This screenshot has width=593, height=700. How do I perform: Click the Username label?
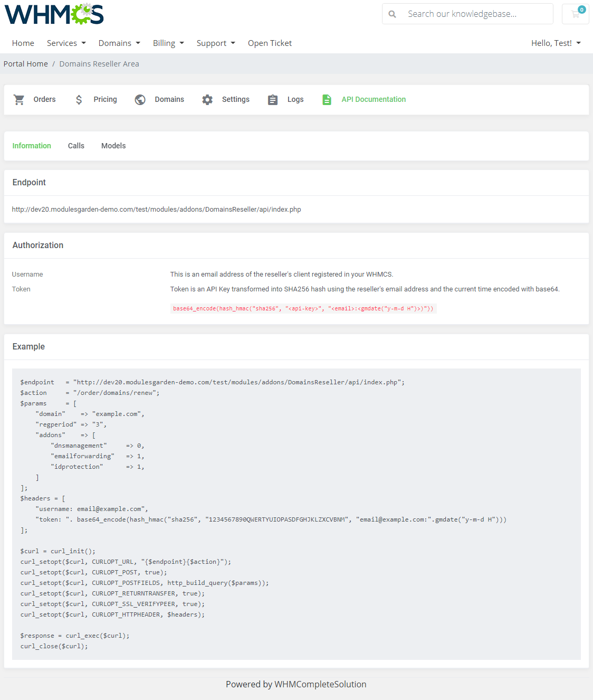click(x=27, y=275)
